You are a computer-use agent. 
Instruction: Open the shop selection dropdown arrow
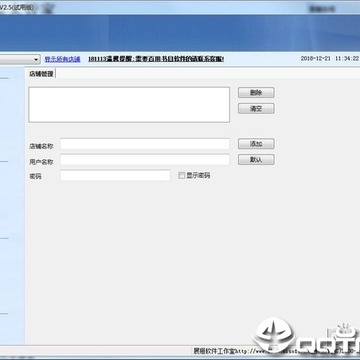tap(36, 59)
